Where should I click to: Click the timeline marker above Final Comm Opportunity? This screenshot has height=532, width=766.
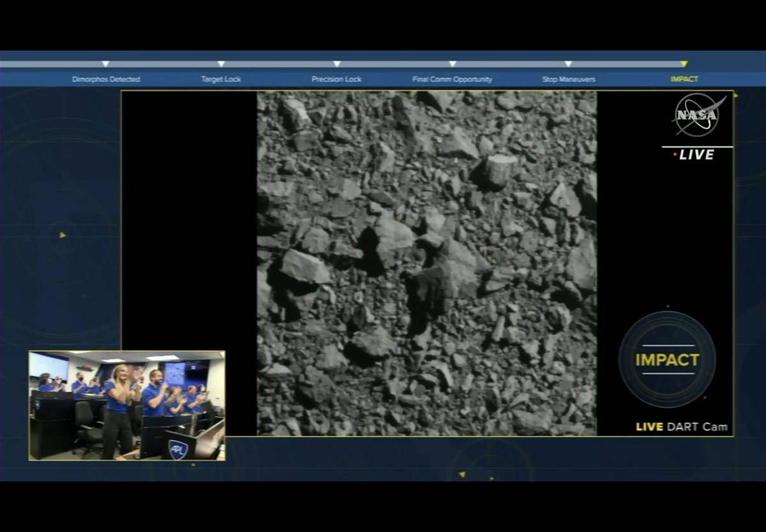click(x=452, y=64)
